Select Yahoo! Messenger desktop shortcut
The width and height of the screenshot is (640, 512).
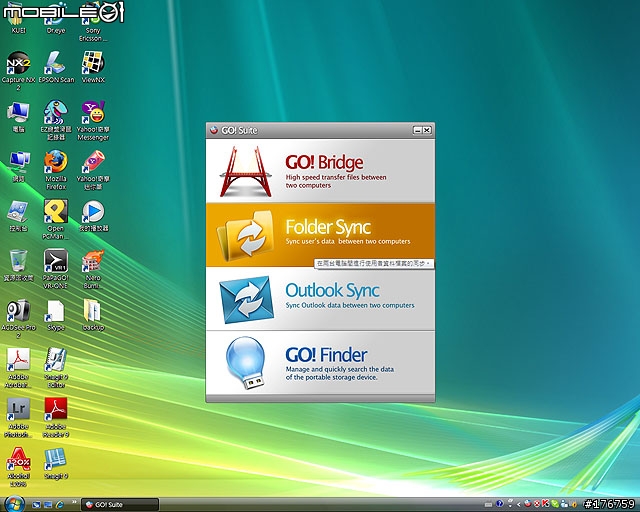[x=93, y=120]
